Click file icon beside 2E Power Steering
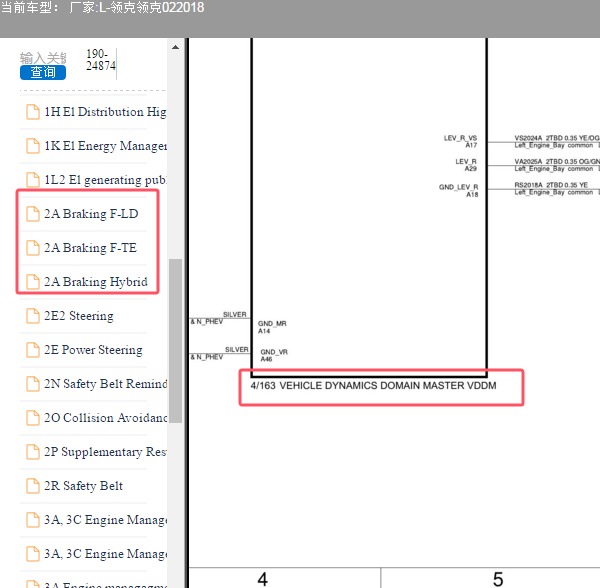 33,350
